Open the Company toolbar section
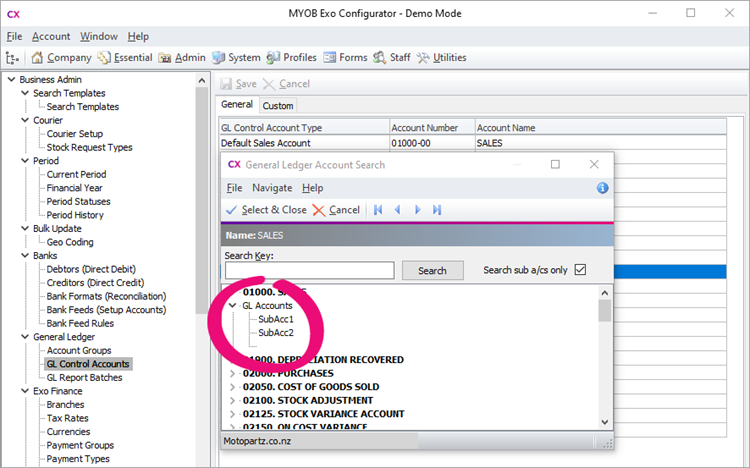This screenshot has height=468, width=750. (61, 58)
